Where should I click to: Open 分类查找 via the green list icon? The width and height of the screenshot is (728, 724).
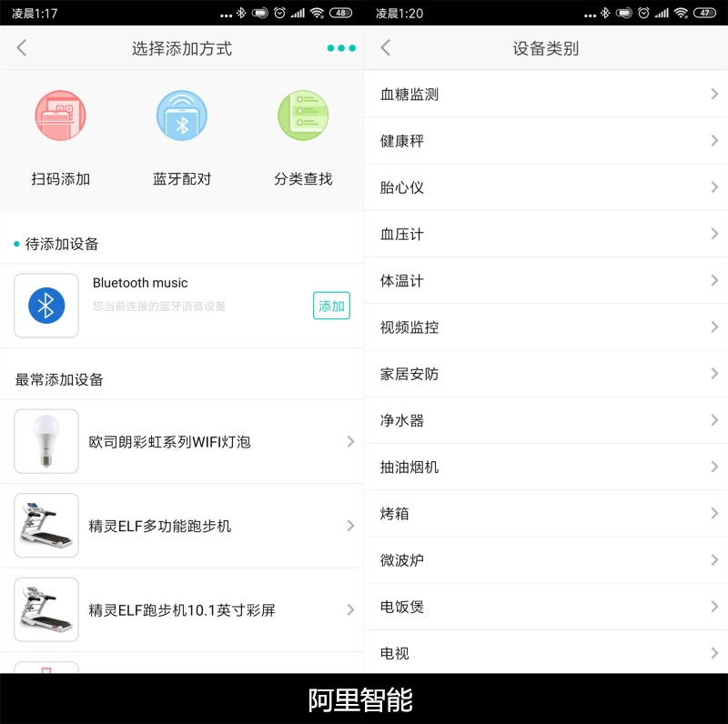(302, 116)
